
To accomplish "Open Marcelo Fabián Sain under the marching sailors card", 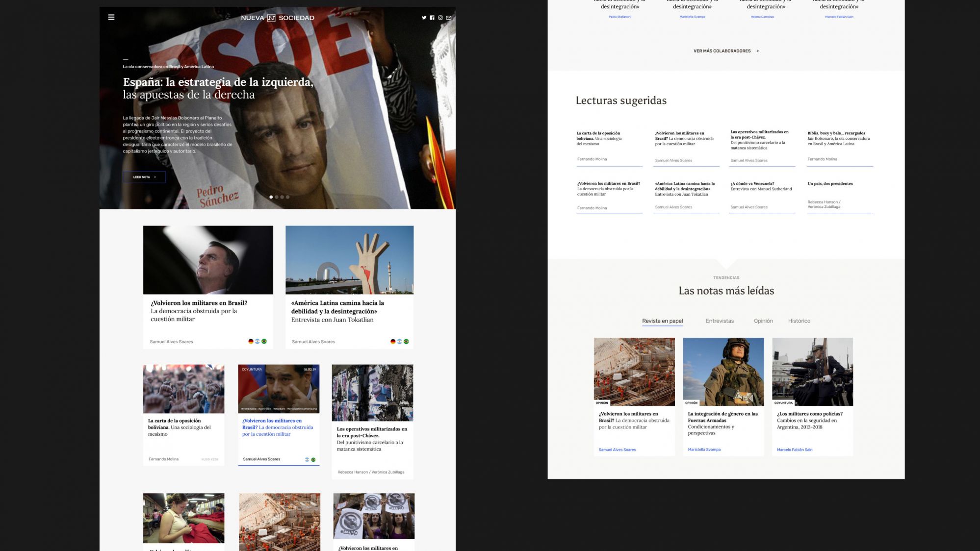I will coord(795,450).
